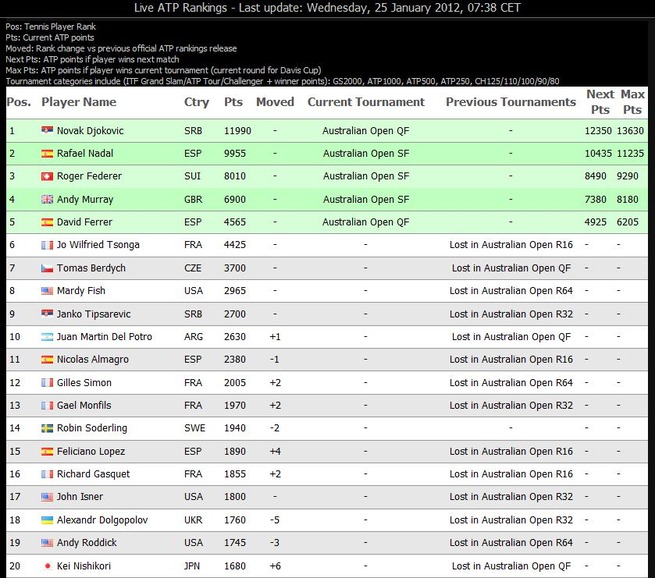Viewport: 655px width, 578px height.
Task: Click the Spanish flag beside Feliciano Lopez
Action: coord(47,451)
